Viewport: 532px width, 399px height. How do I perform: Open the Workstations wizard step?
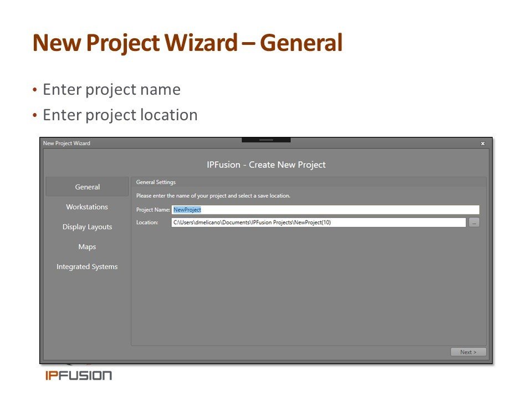click(x=87, y=207)
